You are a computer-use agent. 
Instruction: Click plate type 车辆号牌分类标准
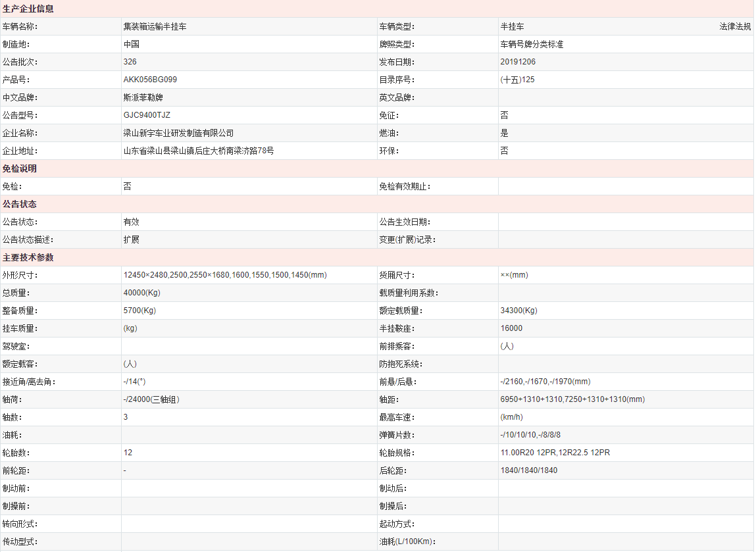pyautogui.click(x=532, y=45)
